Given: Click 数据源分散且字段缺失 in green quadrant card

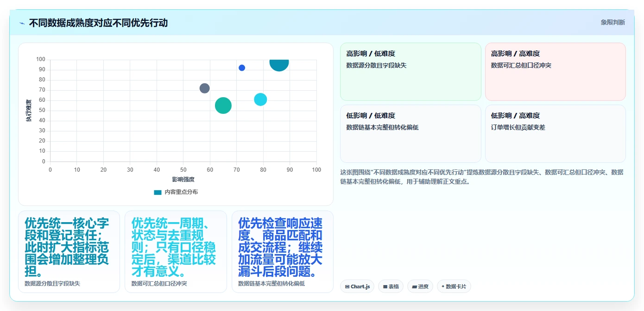Looking at the screenshot, I should click(x=376, y=65).
